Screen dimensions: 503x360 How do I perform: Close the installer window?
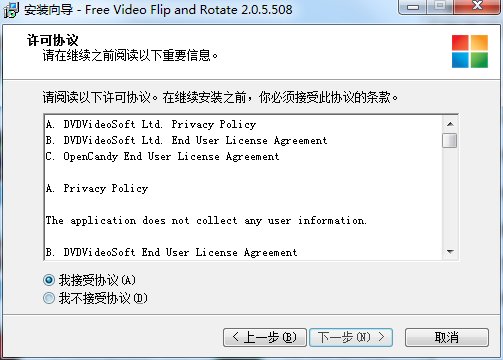[477, 7]
